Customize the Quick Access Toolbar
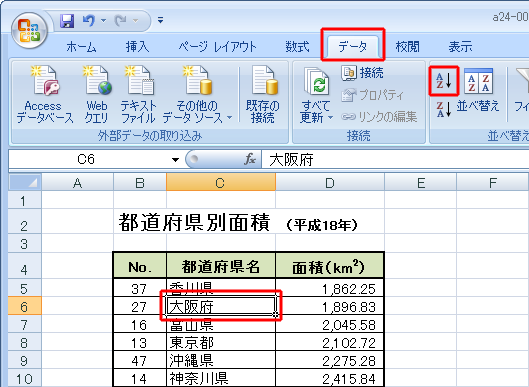 point(161,21)
